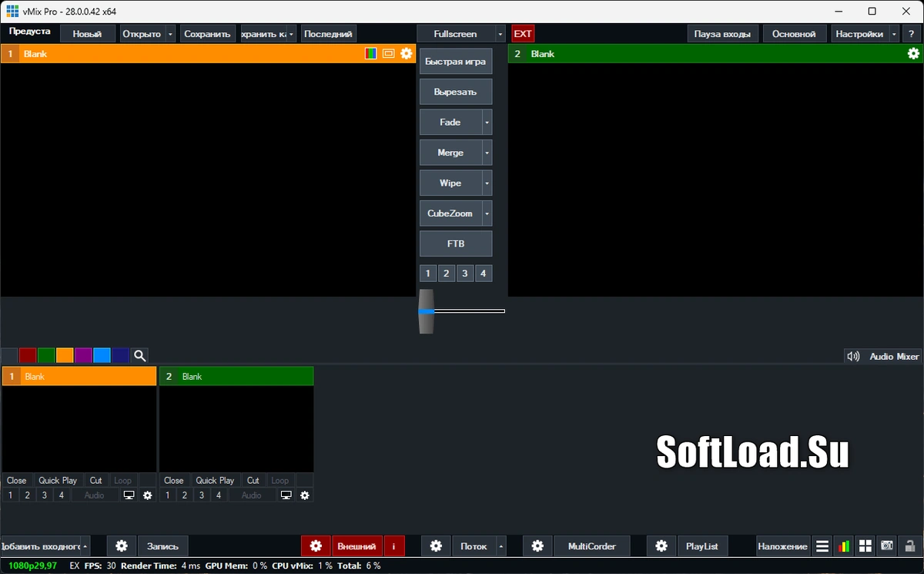This screenshot has width=924, height=574.
Task: Expand dropdown arrow next to Открыто
Action: point(170,34)
